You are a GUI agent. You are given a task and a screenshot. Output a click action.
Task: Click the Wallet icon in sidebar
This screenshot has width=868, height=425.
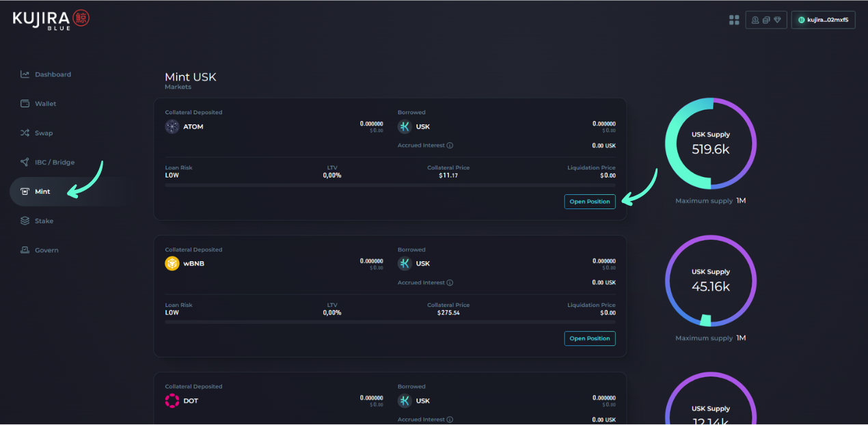point(25,104)
